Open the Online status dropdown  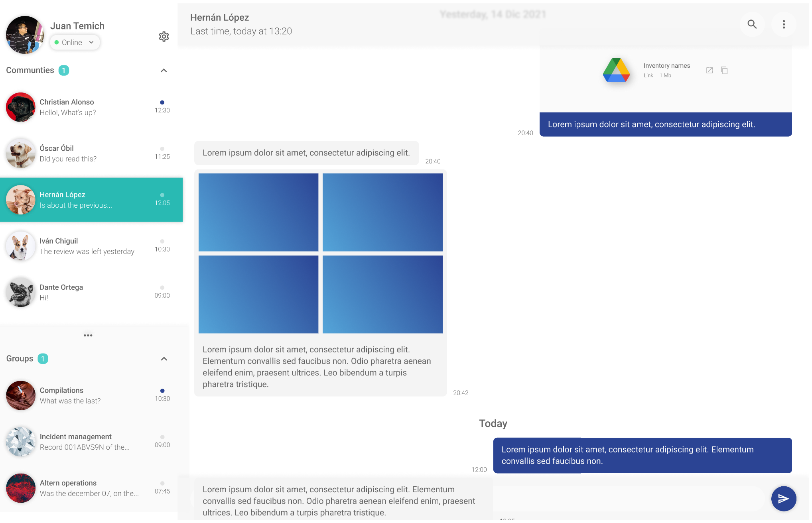point(75,42)
